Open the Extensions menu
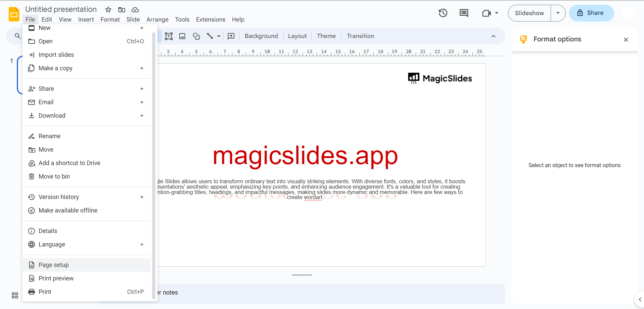 pyautogui.click(x=211, y=20)
